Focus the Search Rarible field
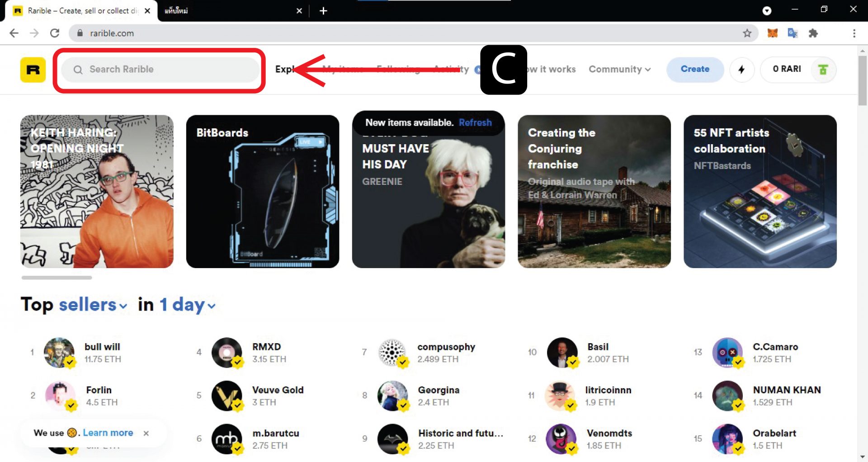This screenshot has width=868, height=462. 160,70
